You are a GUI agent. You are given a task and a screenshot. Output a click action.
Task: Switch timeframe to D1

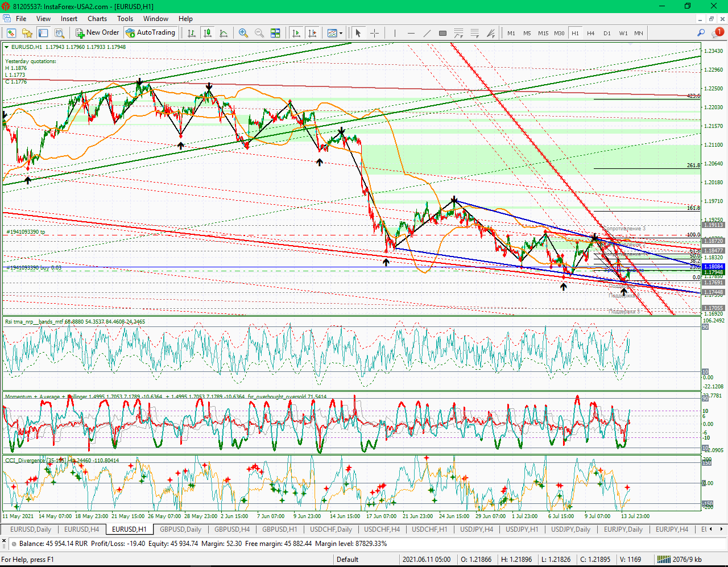pyautogui.click(x=607, y=33)
